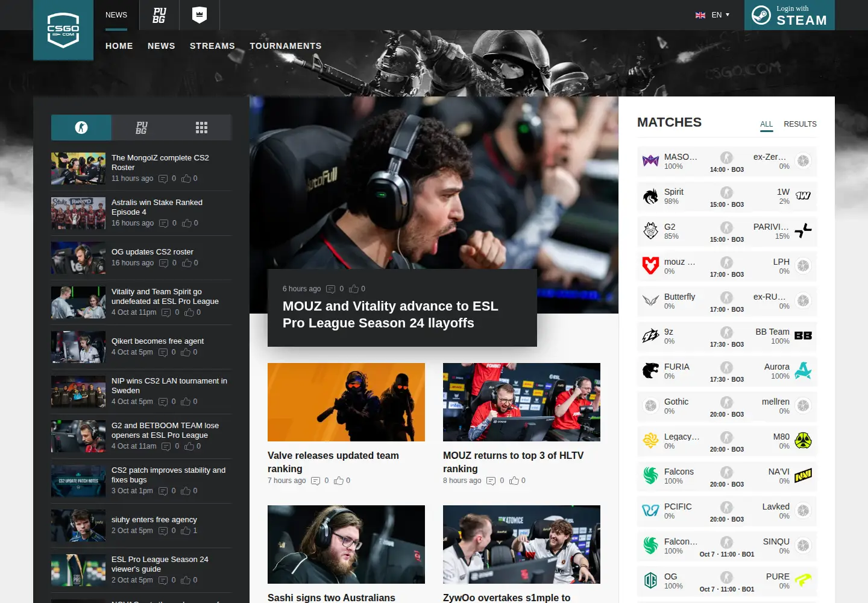The image size is (868, 603).
Task: Open the Sashi signs two Australians thumbnail
Action: coord(346,545)
